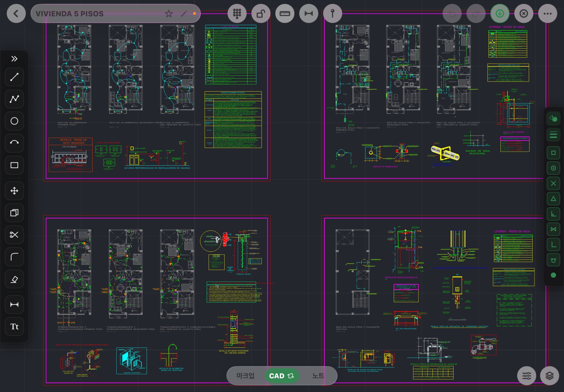Toggle tangent snap icon

point(553,260)
